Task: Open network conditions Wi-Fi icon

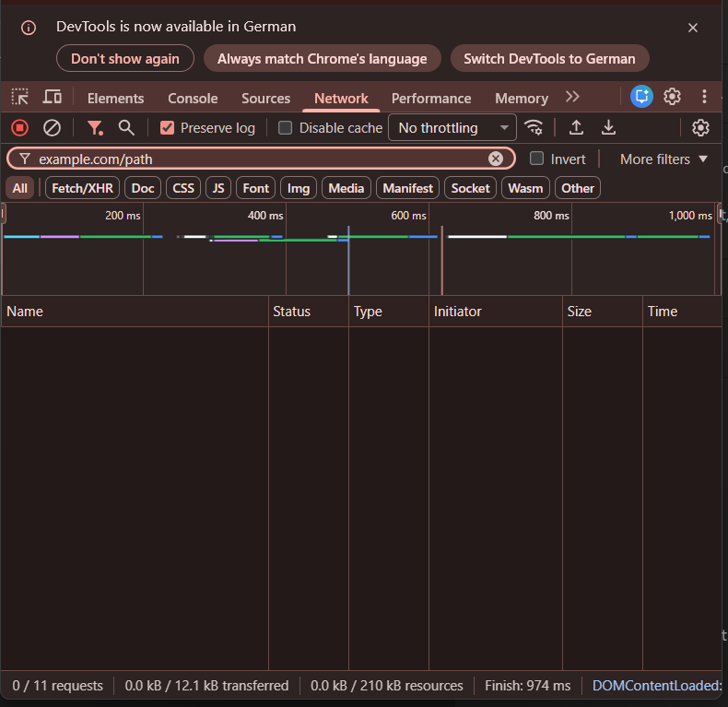Action: tap(534, 128)
